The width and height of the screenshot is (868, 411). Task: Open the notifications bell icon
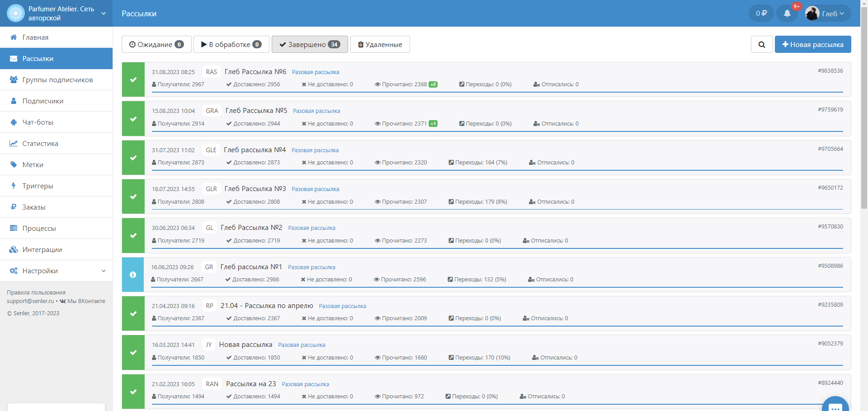[787, 14]
